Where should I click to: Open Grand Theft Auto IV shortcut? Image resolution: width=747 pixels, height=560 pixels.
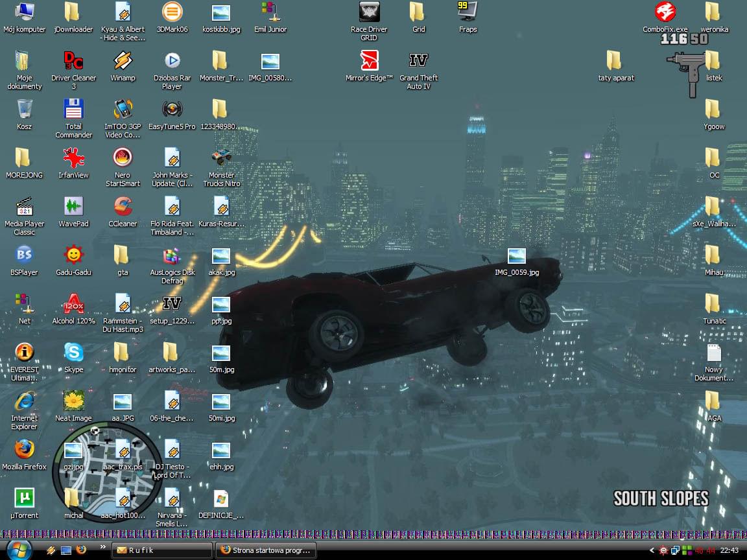[418, 61]
